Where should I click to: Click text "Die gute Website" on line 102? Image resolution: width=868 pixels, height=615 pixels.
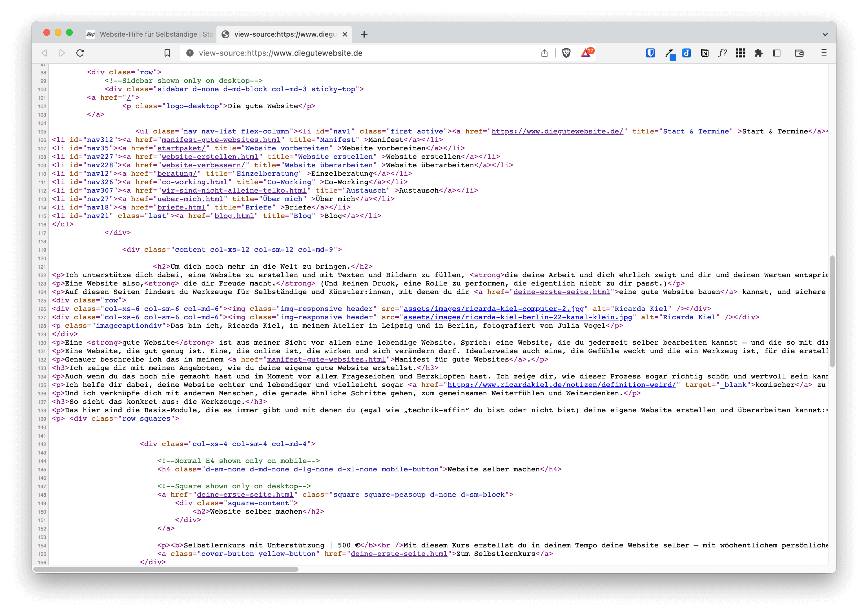263,106
